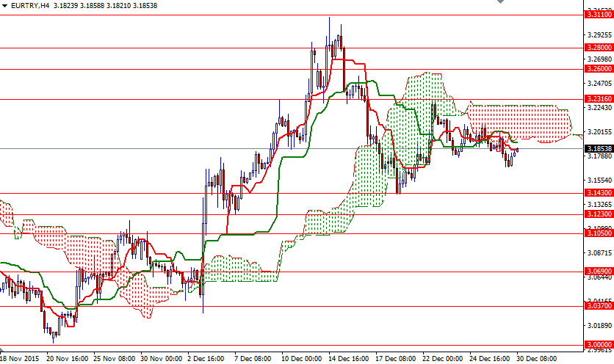Click the 3.17880 price scale value
The width and height of the screenshot is (614, 364).
pyautogui.click(x=599, y=156)
